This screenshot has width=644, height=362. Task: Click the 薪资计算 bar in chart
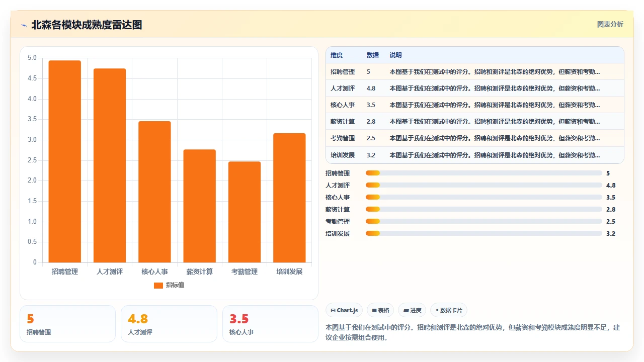click(x=199, y=206)
